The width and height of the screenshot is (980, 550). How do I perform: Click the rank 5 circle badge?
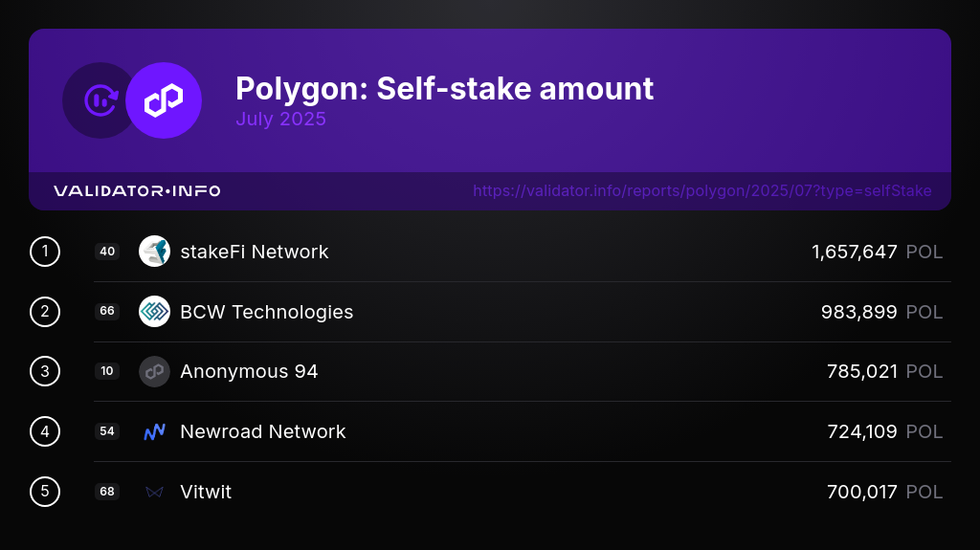click(x=45, y=492)
